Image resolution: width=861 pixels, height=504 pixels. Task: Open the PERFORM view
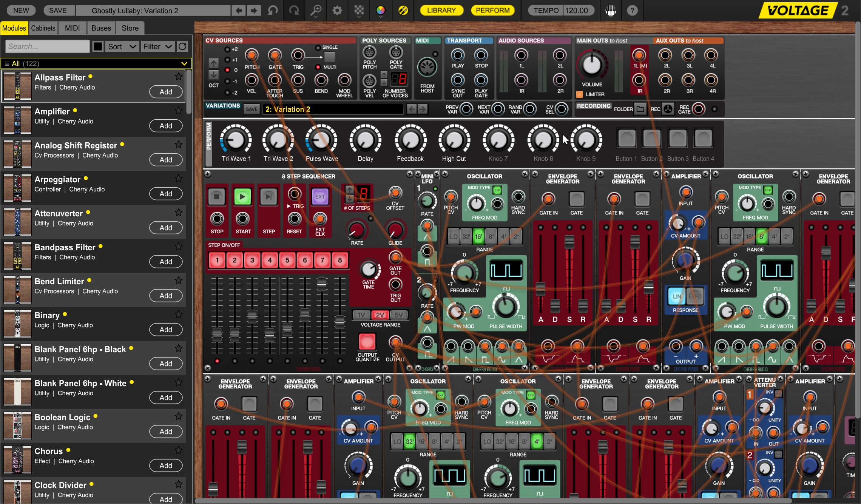tap(493, 11)
